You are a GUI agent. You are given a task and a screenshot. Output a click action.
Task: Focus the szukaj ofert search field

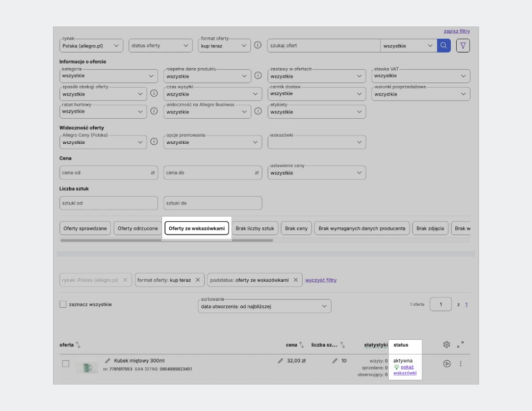pyautogui.click(x=324, y=45)
